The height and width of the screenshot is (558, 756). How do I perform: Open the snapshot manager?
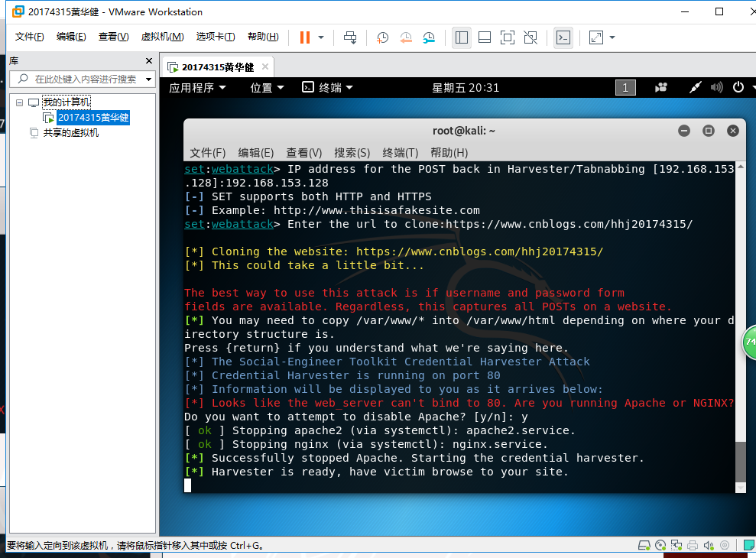tap(429, 37)
